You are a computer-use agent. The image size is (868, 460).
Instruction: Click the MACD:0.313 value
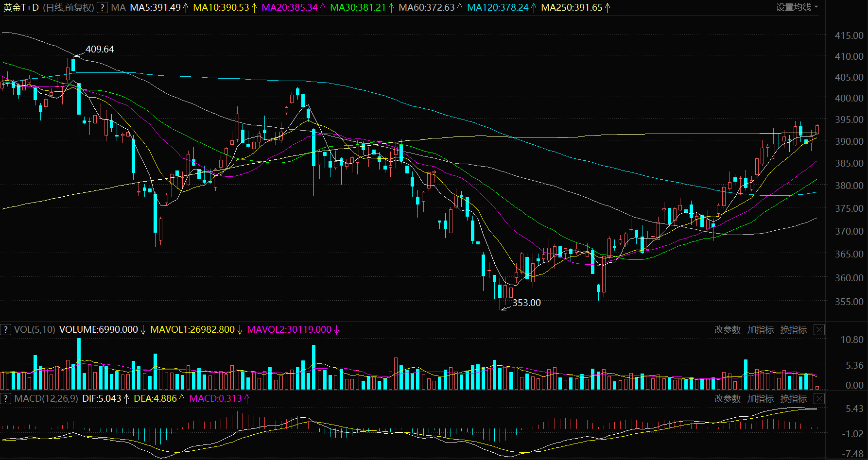coord(215,399)
